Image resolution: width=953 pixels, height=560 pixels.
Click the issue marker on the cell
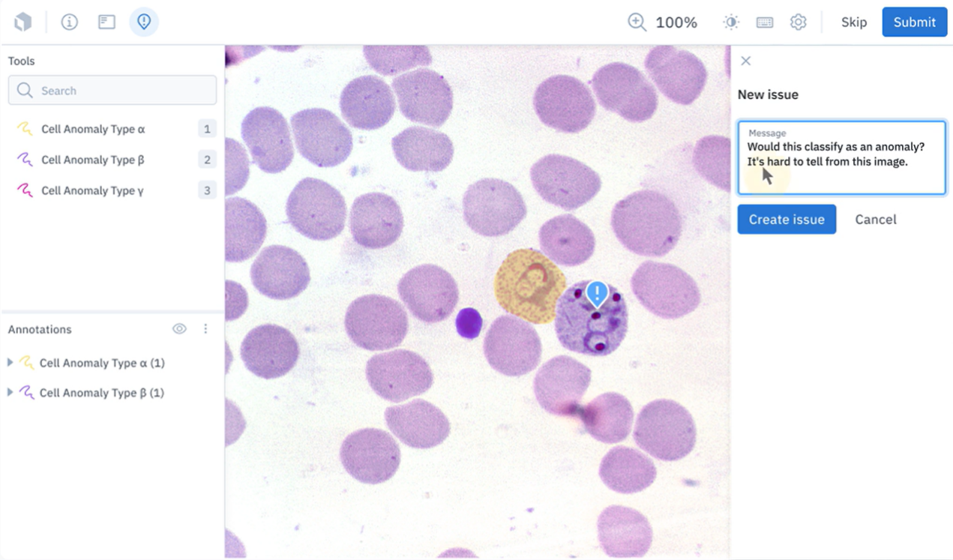point(597,294)
